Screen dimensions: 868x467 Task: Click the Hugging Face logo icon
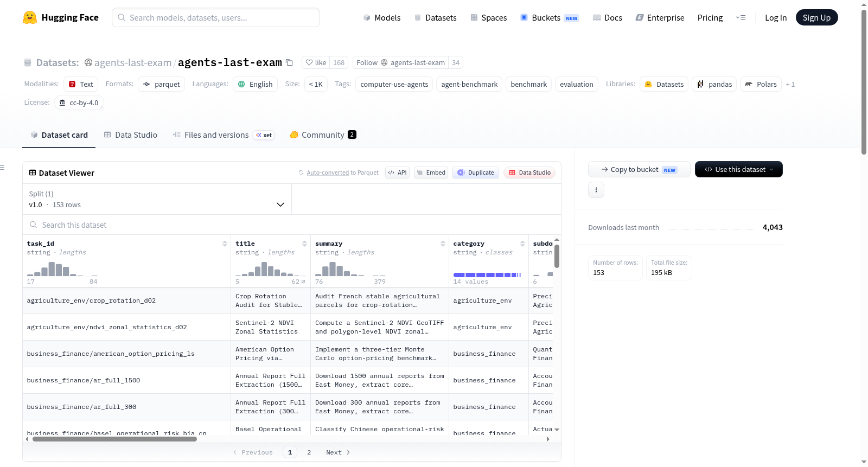(30, 17)
